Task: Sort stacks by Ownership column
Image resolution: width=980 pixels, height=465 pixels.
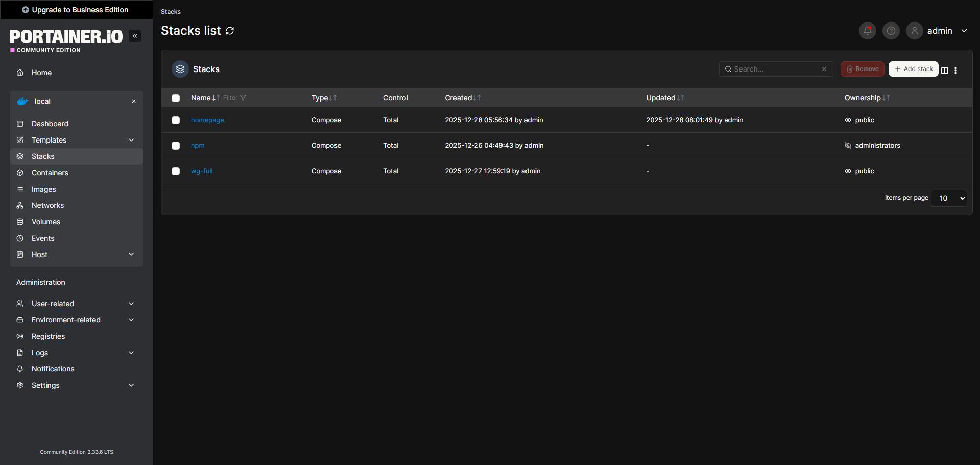Action: tap(867, 98)
